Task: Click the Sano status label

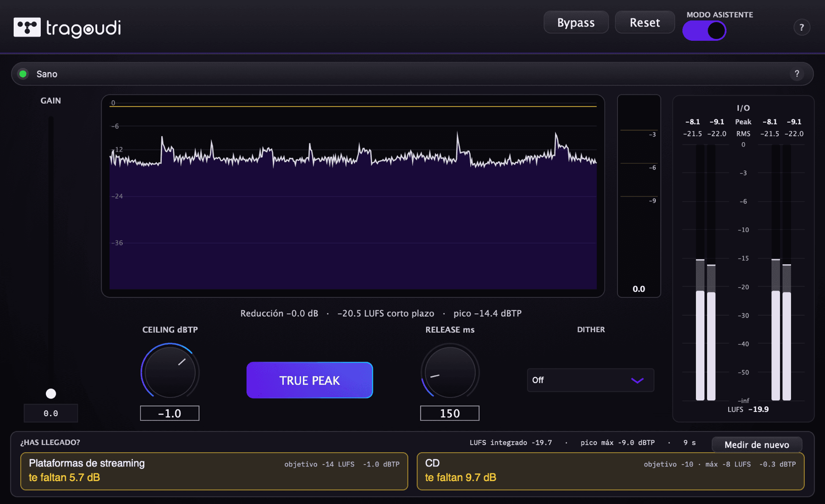Action: point(47,74)
